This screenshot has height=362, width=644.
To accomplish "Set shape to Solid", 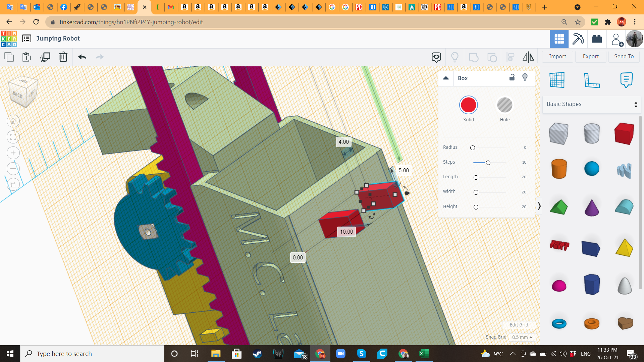I will click(x=468, y=105).
